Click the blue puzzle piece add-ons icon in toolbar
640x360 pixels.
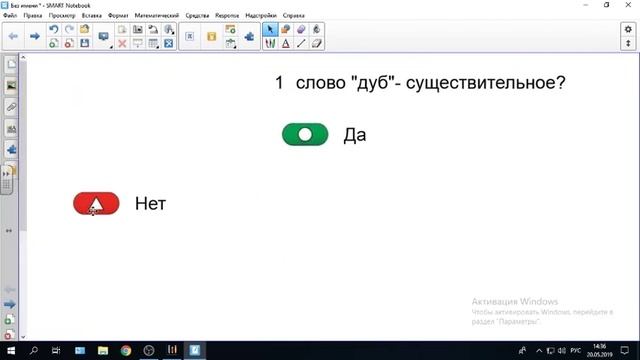(249, 36)
